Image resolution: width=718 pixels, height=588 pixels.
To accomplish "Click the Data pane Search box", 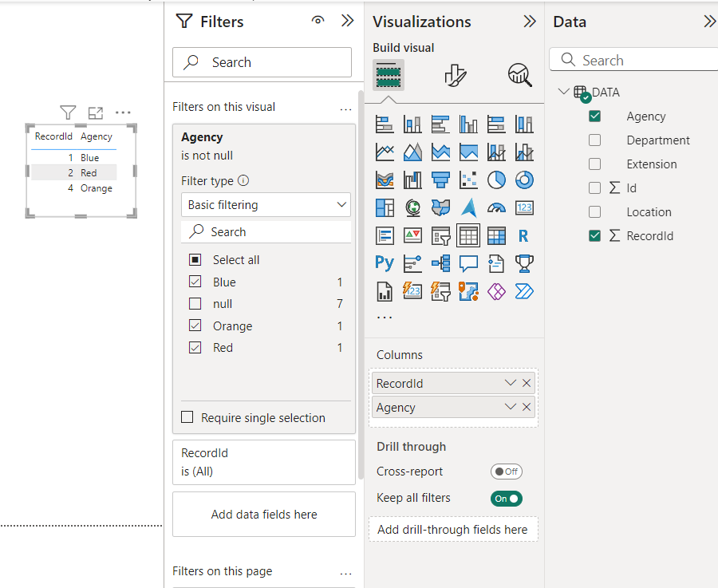I will pyautogui.click(x=633, y=60).
